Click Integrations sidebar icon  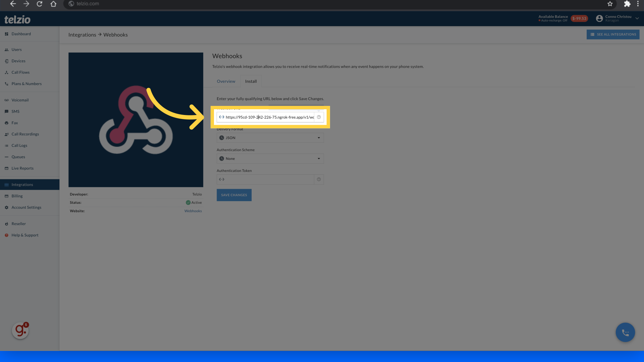[6, 185]
